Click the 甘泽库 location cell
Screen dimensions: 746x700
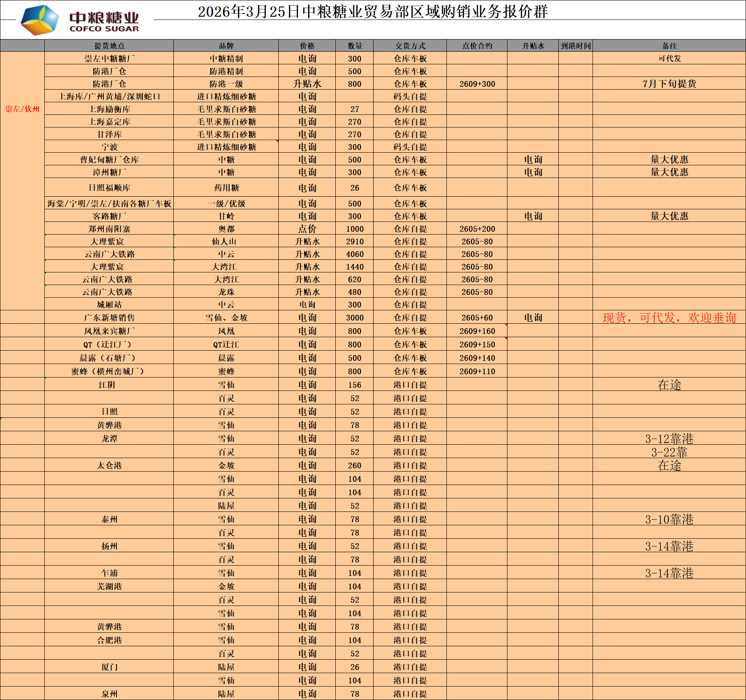click(109, 134)
